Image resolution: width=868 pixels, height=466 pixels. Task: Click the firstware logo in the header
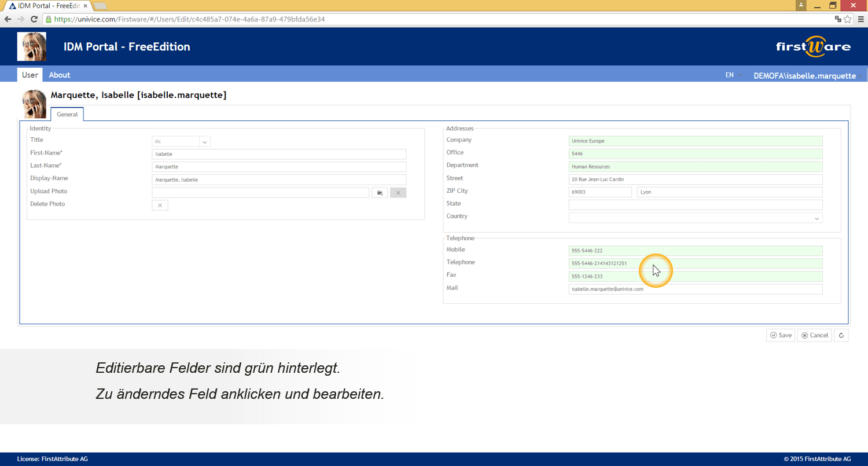[x=813, y=46]
